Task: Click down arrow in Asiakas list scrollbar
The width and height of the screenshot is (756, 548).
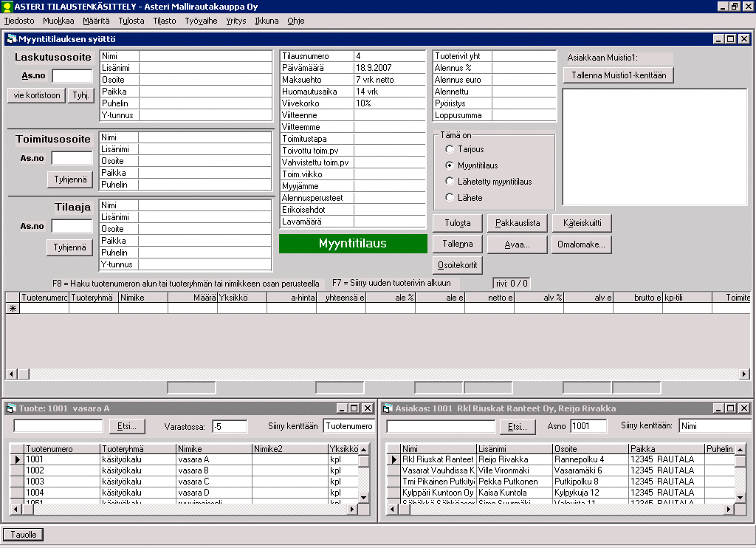Action: click(x=740, y=497)
